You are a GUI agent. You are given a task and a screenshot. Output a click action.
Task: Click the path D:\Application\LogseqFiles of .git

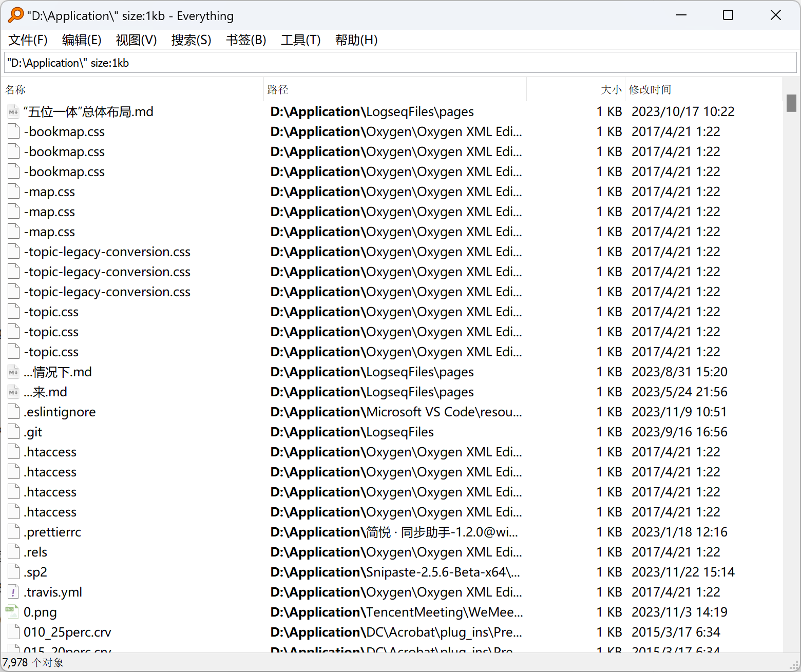[x=352, y=432]
